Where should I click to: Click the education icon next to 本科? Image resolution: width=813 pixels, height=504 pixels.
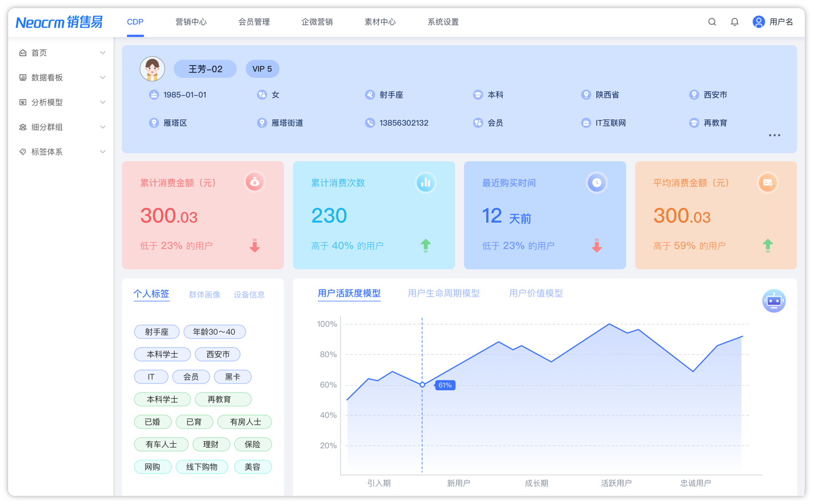point(478,95)
